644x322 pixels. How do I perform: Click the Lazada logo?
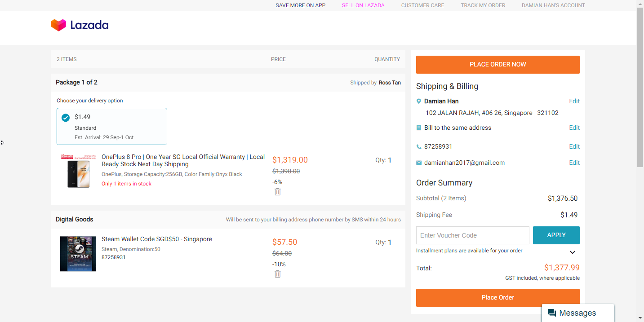[x=80, y=25]
